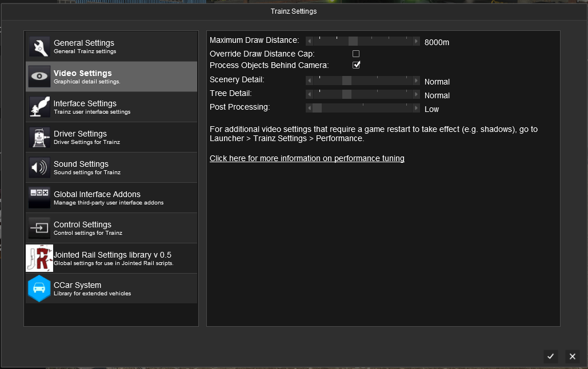Screen dimensions: 588x369
Task: Click the Jointed Rail JR logo icon
Action: tap(39, 258)
